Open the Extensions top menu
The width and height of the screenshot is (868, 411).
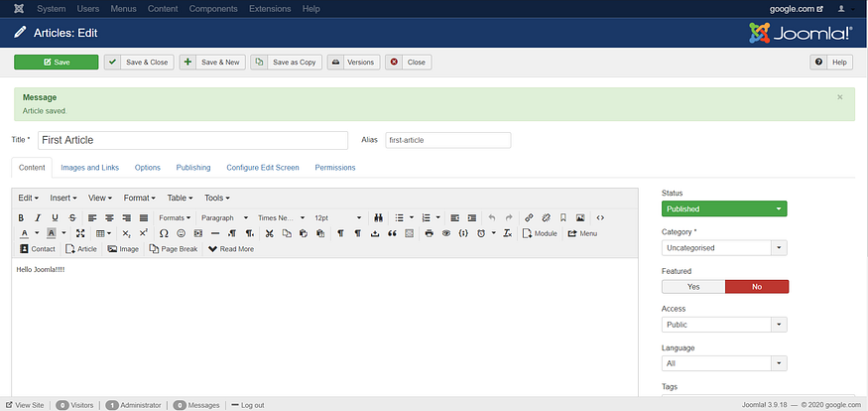coord(270,9)
